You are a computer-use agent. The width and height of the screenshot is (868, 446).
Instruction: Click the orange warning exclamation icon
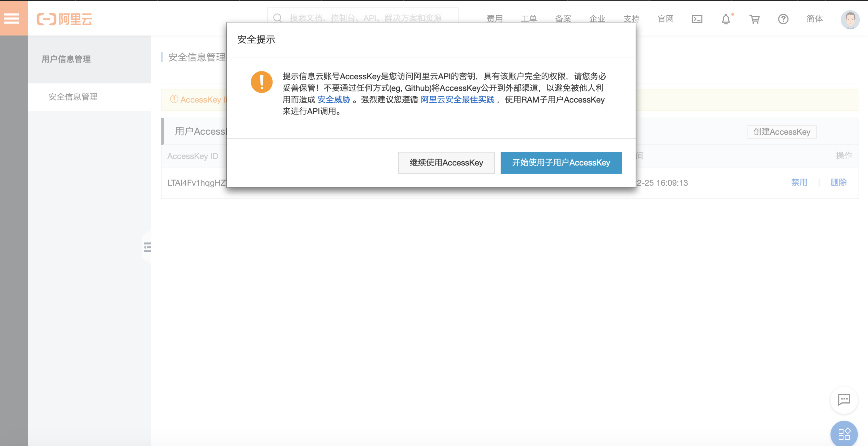coord(261,82)
